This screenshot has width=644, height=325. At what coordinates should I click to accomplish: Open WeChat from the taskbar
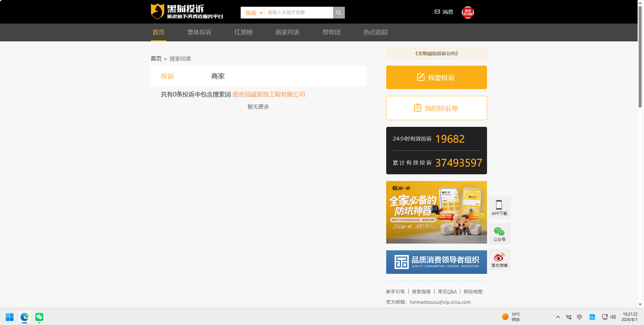tap(39, 317)
